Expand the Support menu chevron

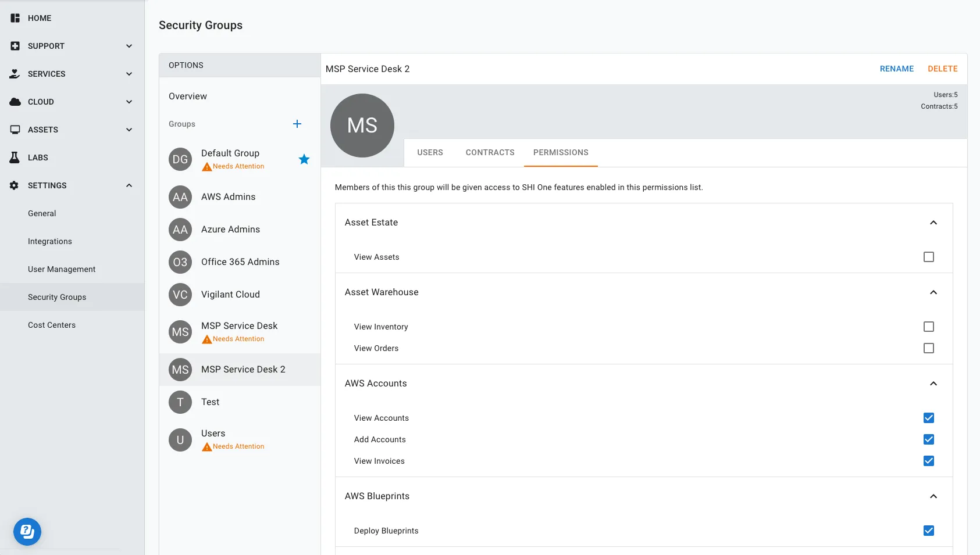[129, 46]
